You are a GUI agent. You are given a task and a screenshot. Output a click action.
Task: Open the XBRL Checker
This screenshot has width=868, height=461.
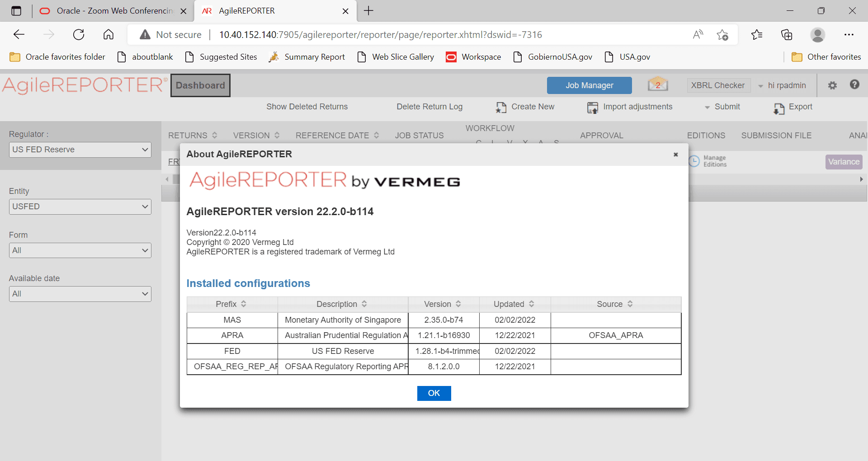click(x=718, y=85)
